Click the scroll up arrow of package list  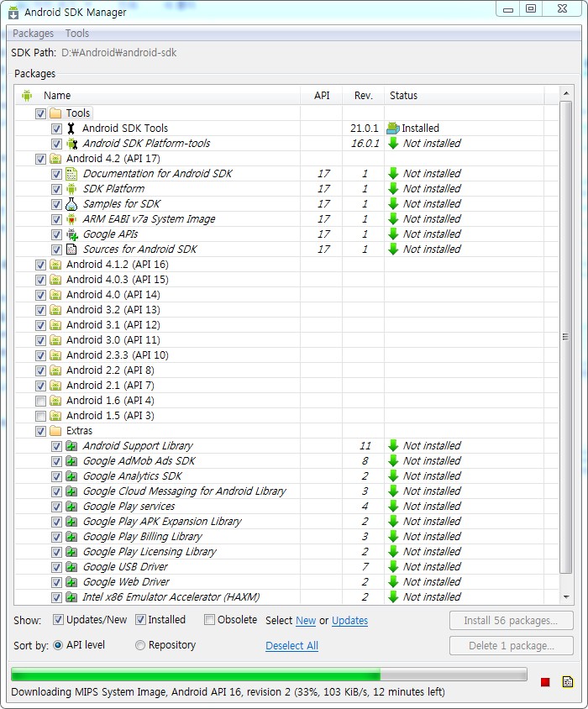(566, 93)
